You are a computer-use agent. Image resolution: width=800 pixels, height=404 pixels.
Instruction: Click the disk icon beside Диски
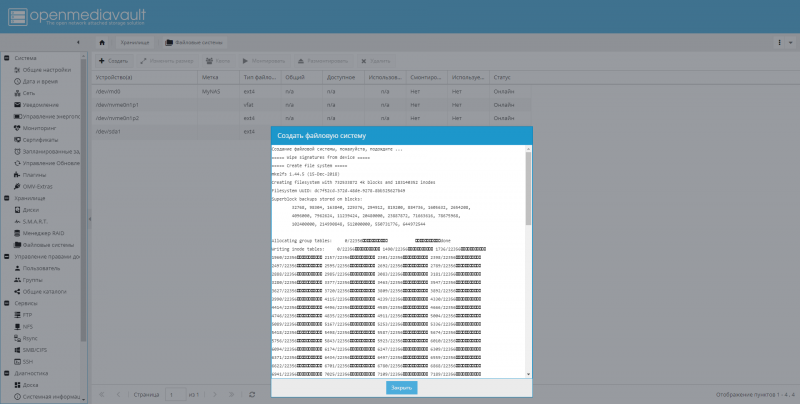[17, 210]
